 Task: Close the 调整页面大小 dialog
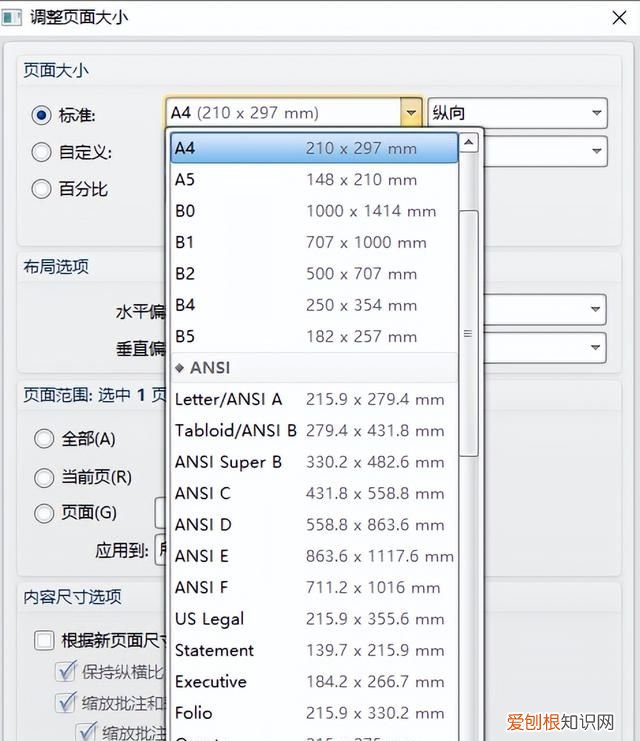619,17
